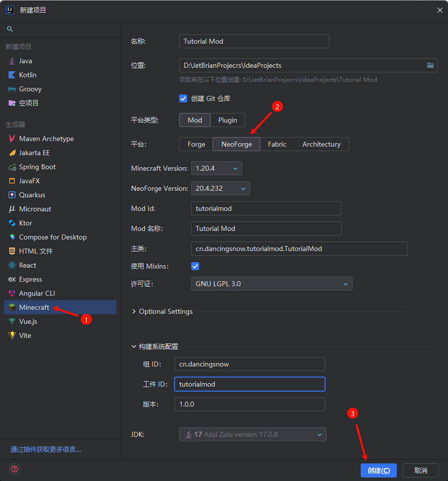Select the React generator icon
The width and height of the screenshot is (448, 481).
click(12, 265)
